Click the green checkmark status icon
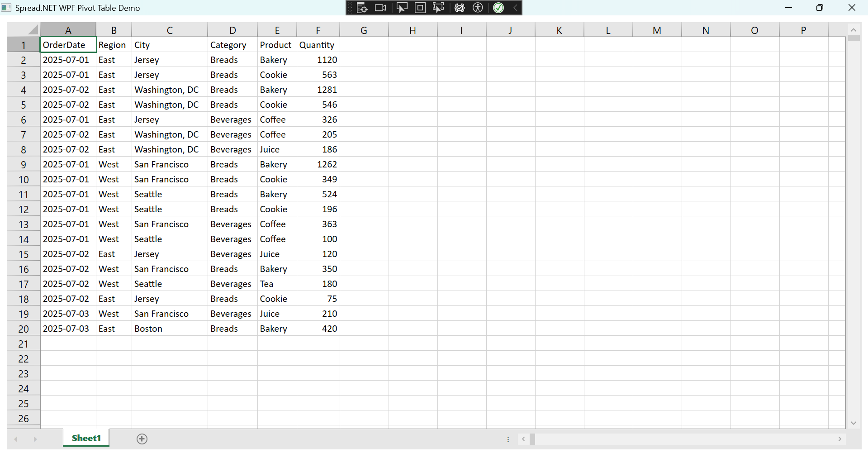Image resolution: width=868 pixels, height=453 pixels. pos(498,8)
